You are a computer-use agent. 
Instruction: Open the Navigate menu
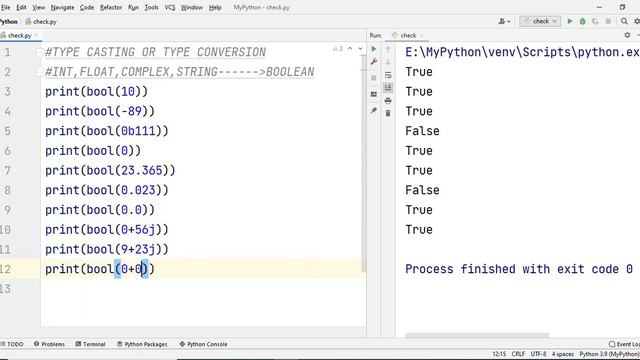pos(62,7)
